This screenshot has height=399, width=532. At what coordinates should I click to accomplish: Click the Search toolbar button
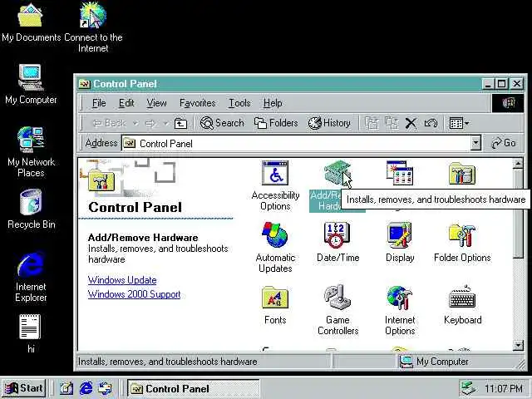pos(222,123)
